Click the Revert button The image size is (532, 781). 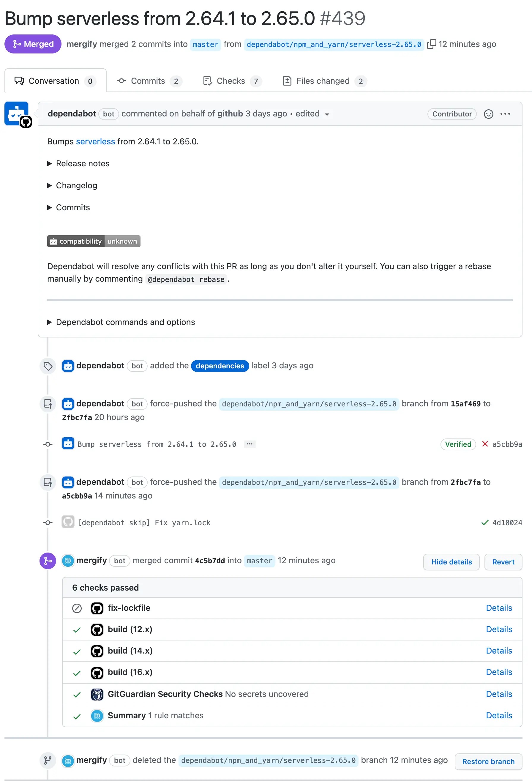pos(503,561)
